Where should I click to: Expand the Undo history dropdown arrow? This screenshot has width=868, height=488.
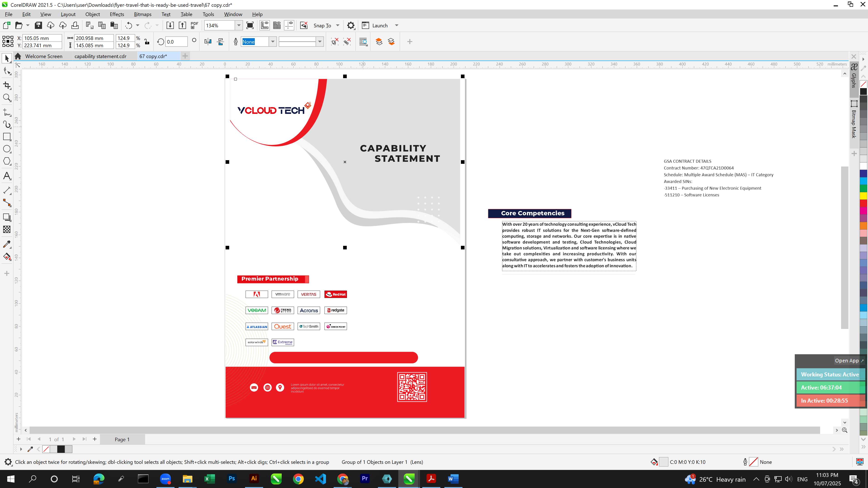point(137,25)
